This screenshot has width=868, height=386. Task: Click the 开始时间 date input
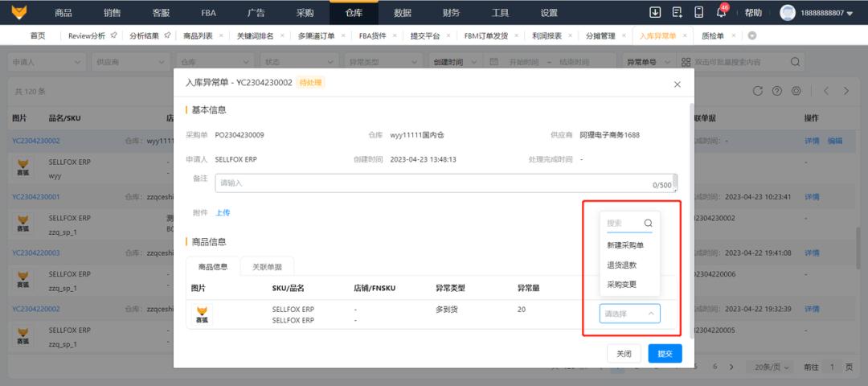click(x=523, y=62)
